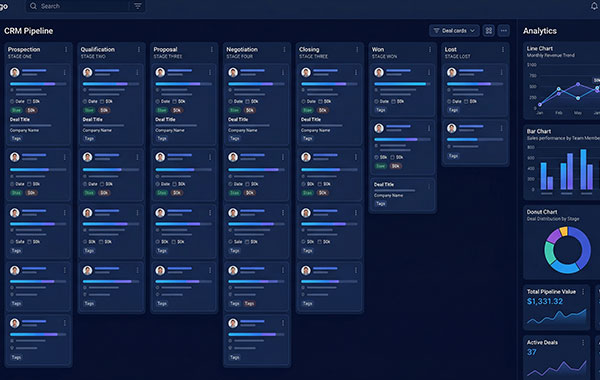Screen dimensions: 600x380
Task: Toggle amount checkbox on first Prospection card
Action: click(x=29, y=101)
